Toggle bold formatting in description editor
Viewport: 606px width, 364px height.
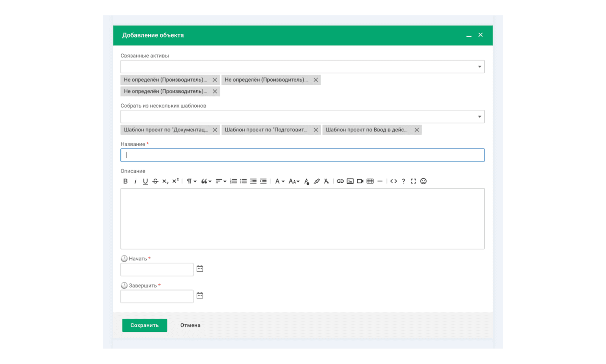point(125,181)
